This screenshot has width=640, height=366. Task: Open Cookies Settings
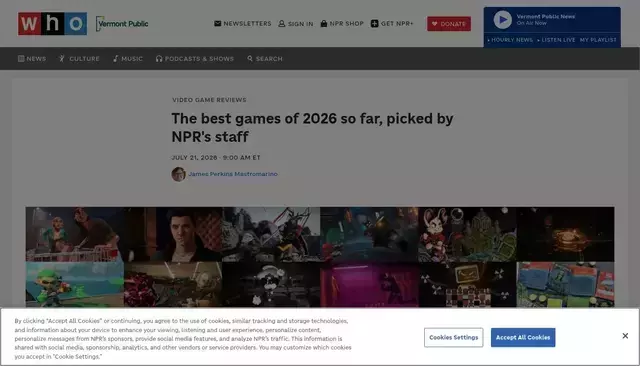coord(453,337)
